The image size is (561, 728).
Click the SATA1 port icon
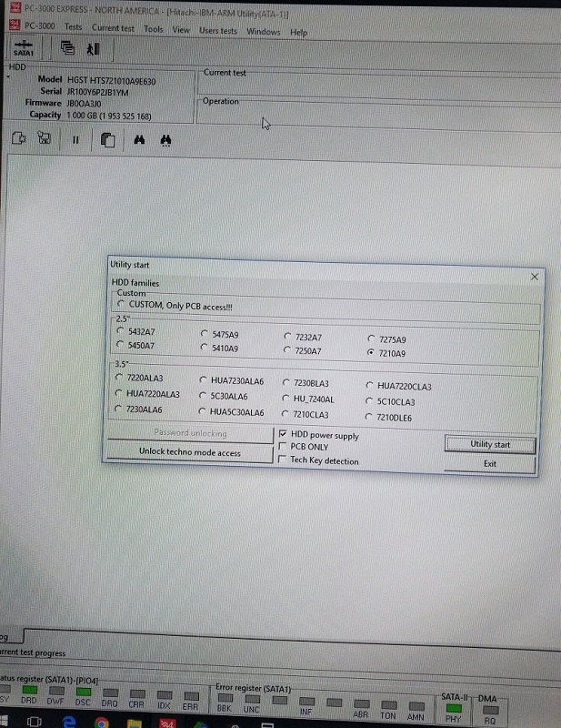pos(24,47)
